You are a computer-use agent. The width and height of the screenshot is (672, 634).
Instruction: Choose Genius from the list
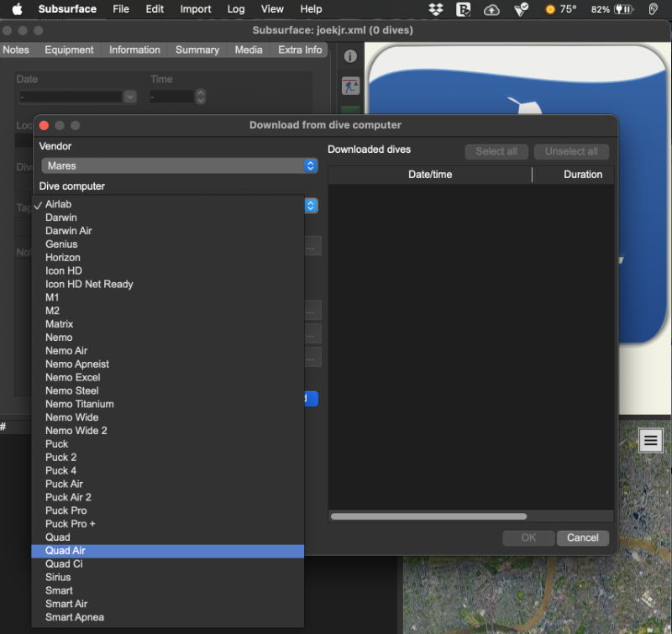(x=167, y=244)
